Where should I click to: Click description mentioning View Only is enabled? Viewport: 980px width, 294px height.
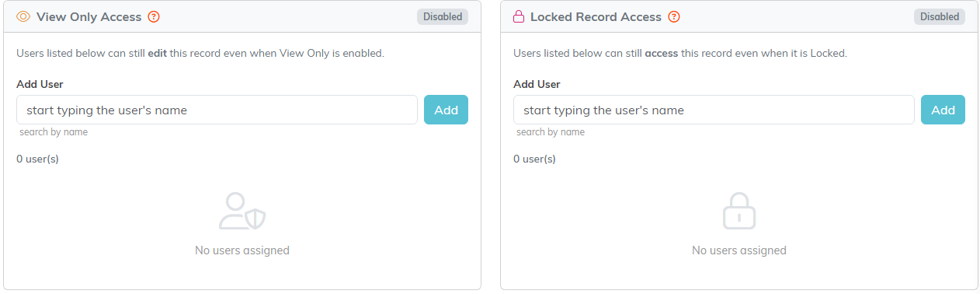click(x=200, y=54)
